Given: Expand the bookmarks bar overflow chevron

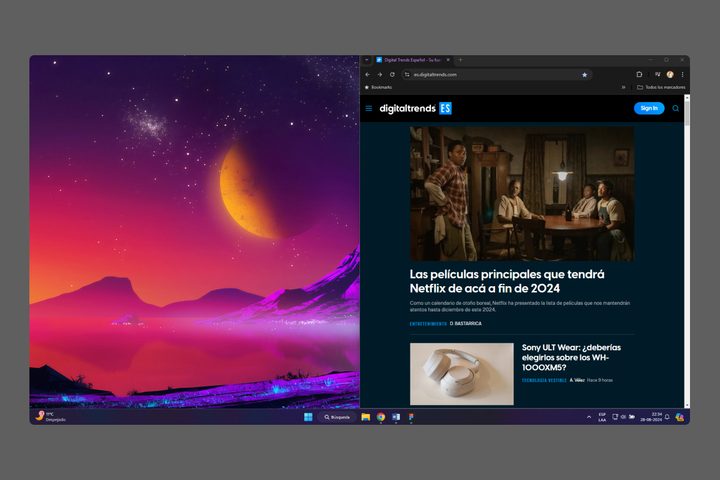Looking at the screenshot, I should point(624,87).
